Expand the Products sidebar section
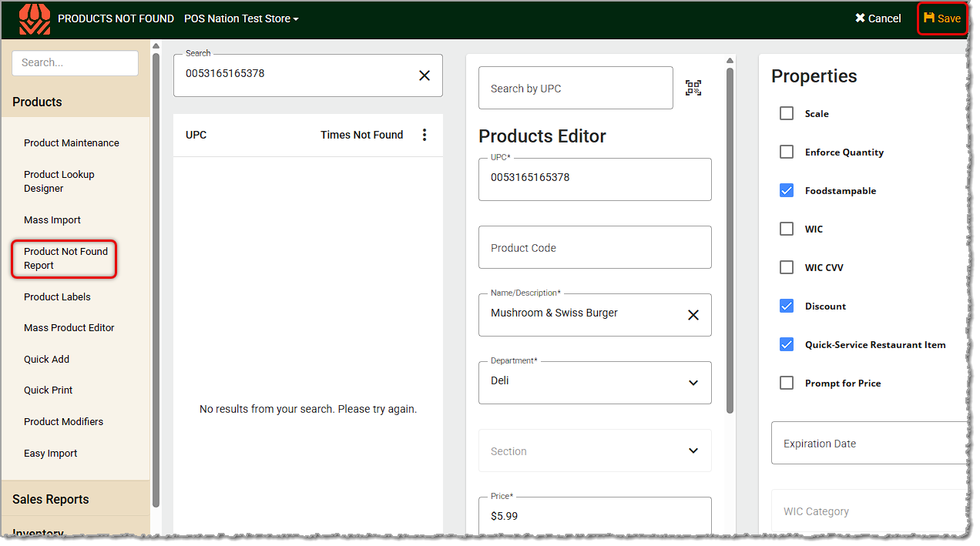The width and height of the screenshot is (980, 546). click(x=76, y=102)
